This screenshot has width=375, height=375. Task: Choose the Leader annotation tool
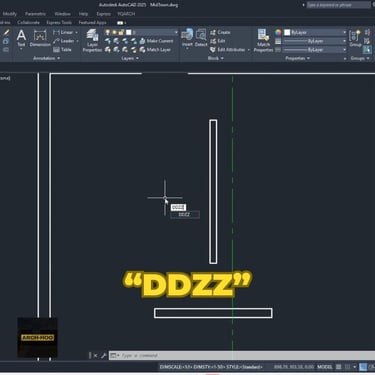(x=63, y=41)
